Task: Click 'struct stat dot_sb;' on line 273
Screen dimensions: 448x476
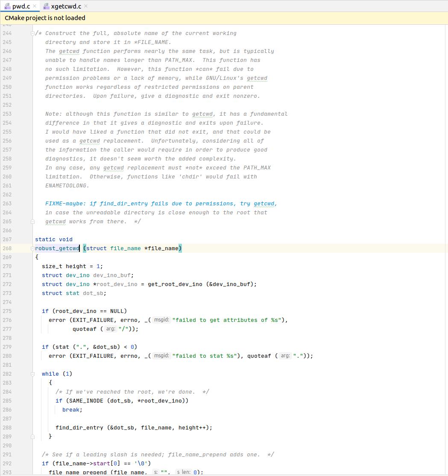Action: point(74,293)
